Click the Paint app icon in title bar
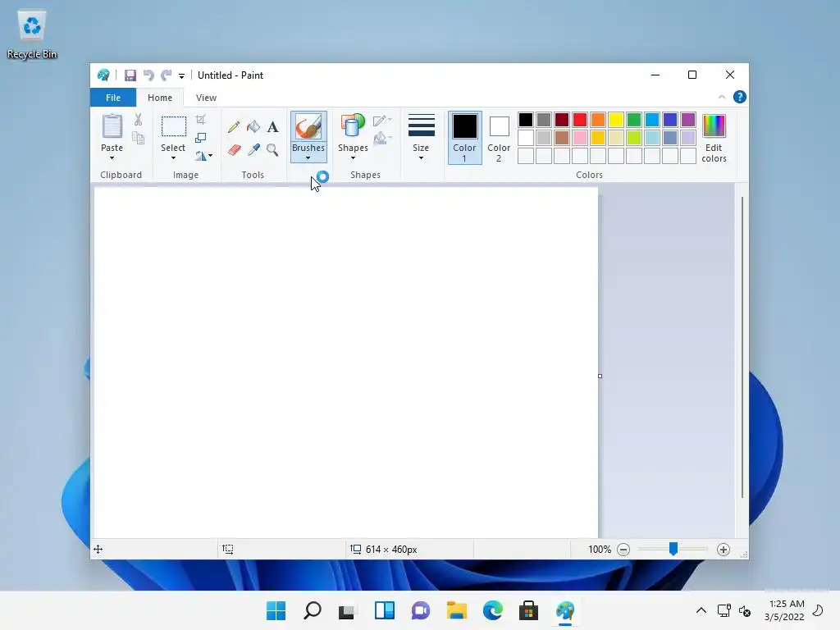 click(x=103, y=75)
